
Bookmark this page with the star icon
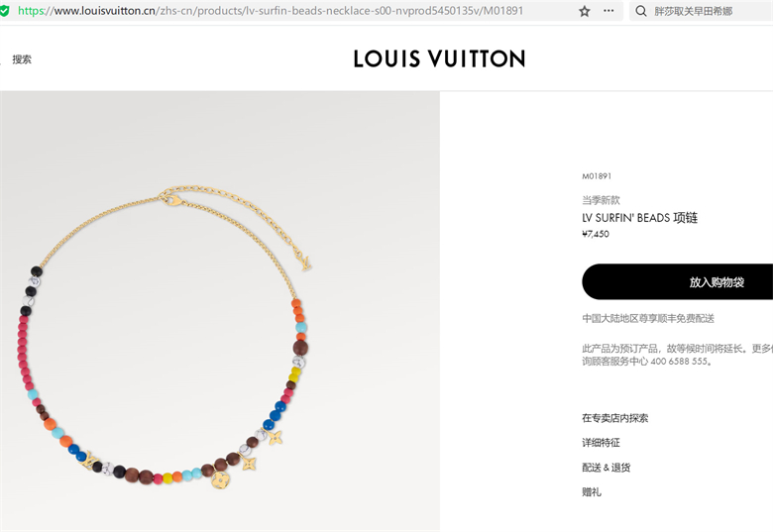[x=584, y=11]
